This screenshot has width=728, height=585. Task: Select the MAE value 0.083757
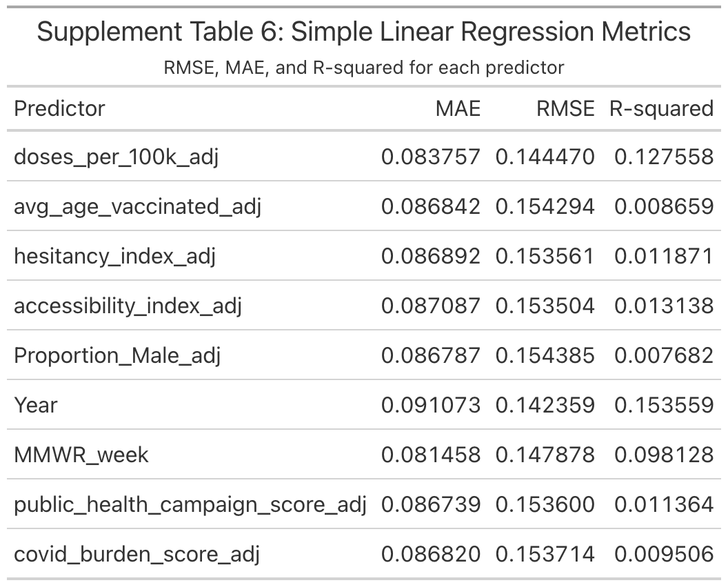click(430, 157)
